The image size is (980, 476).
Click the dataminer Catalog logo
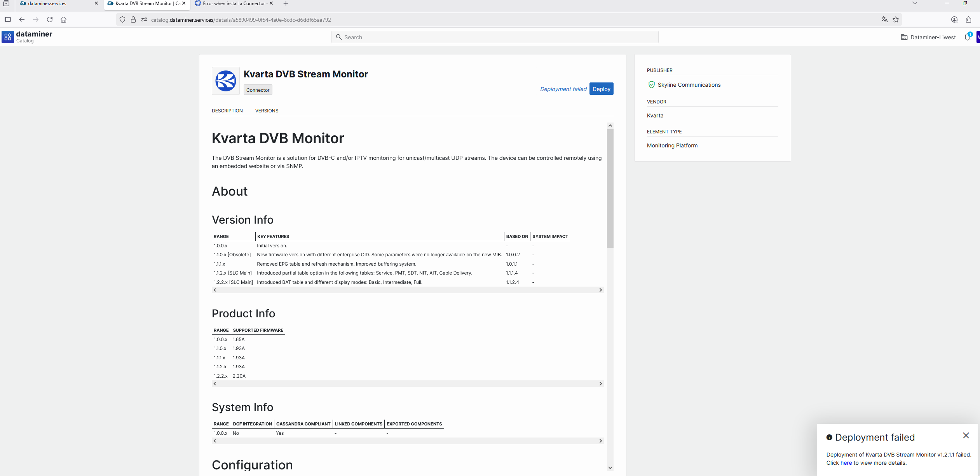[x=27, y=37]
